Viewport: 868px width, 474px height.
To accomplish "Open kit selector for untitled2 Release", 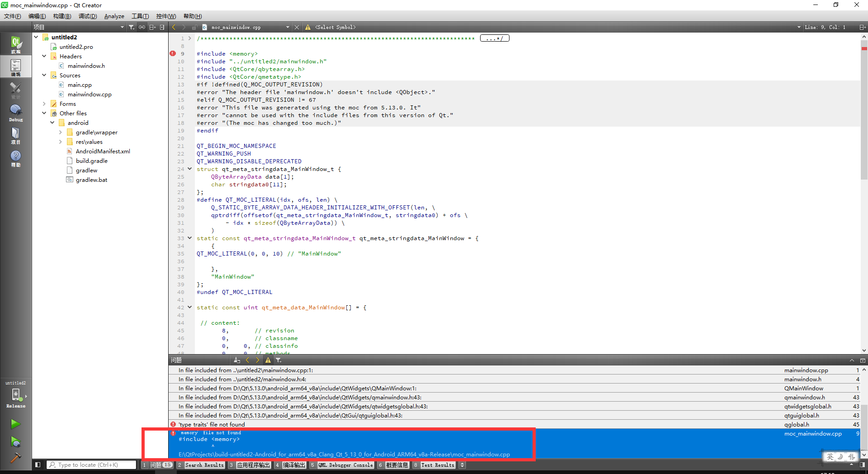I will click(16, 395).
